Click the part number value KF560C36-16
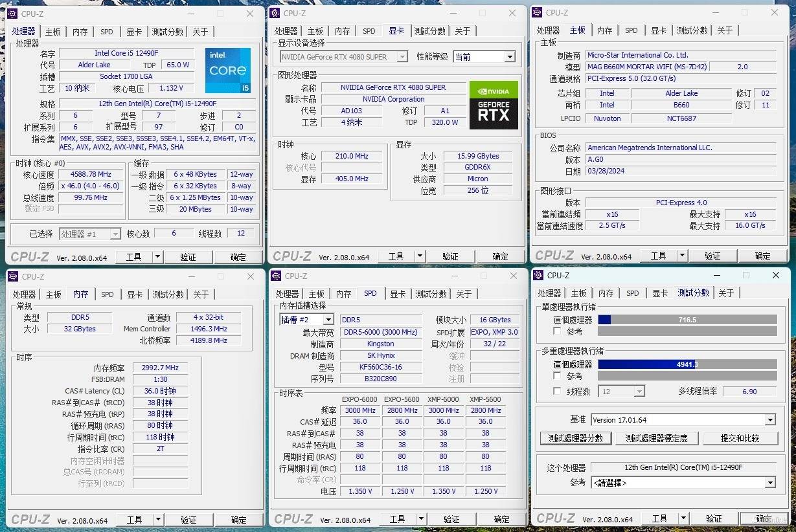This screenshot has width=796, height=532. [x=381, y=367]
